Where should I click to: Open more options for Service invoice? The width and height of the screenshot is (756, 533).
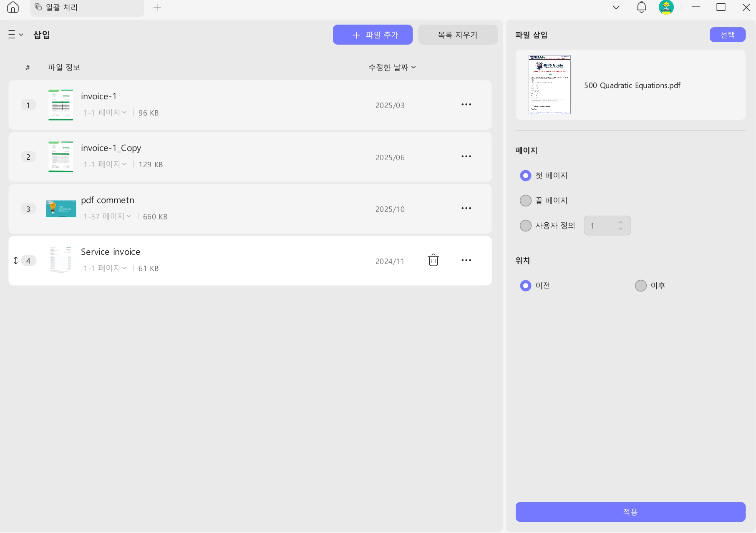pyautogui.click(x=466, y=260)
